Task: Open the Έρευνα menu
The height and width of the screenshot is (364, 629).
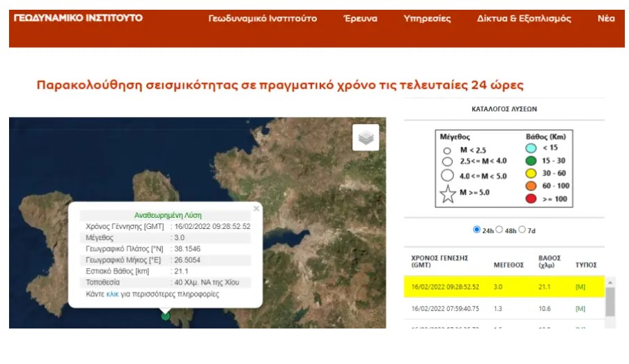Action: tap(360, 19)
